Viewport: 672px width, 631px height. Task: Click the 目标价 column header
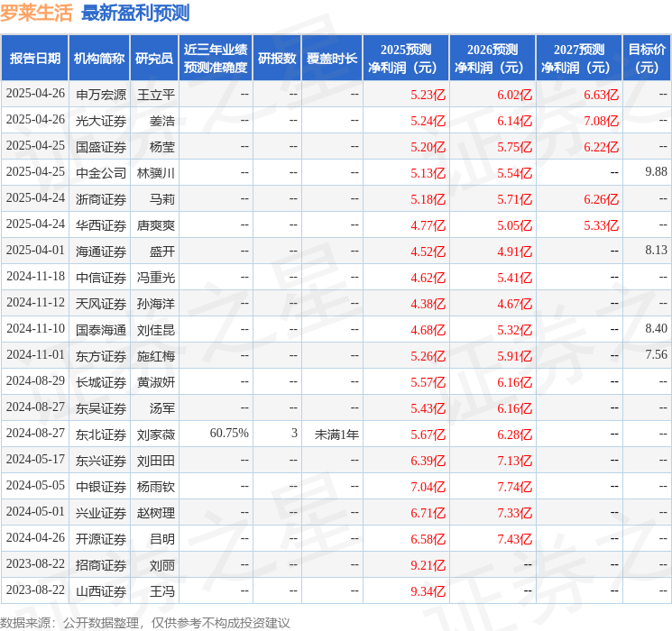pyautogui.click(x=647, y=59)
